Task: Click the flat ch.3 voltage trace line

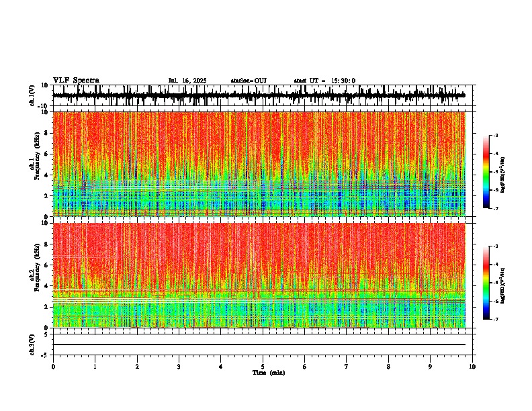Action: 259,345
